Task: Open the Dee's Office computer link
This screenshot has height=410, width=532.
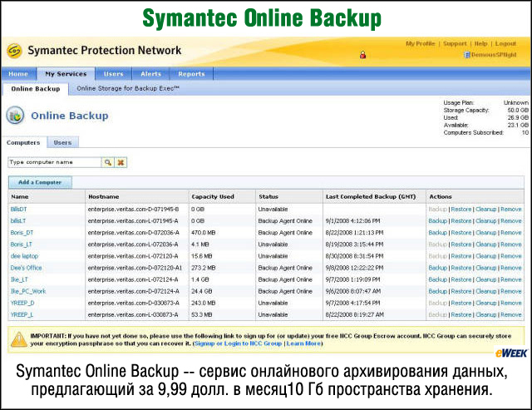Action: (x=26, y=268)
